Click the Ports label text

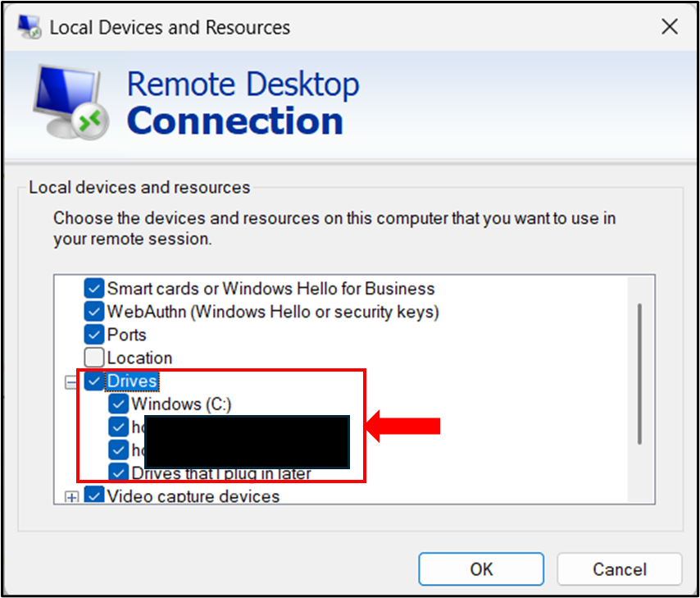click(129, 334)
